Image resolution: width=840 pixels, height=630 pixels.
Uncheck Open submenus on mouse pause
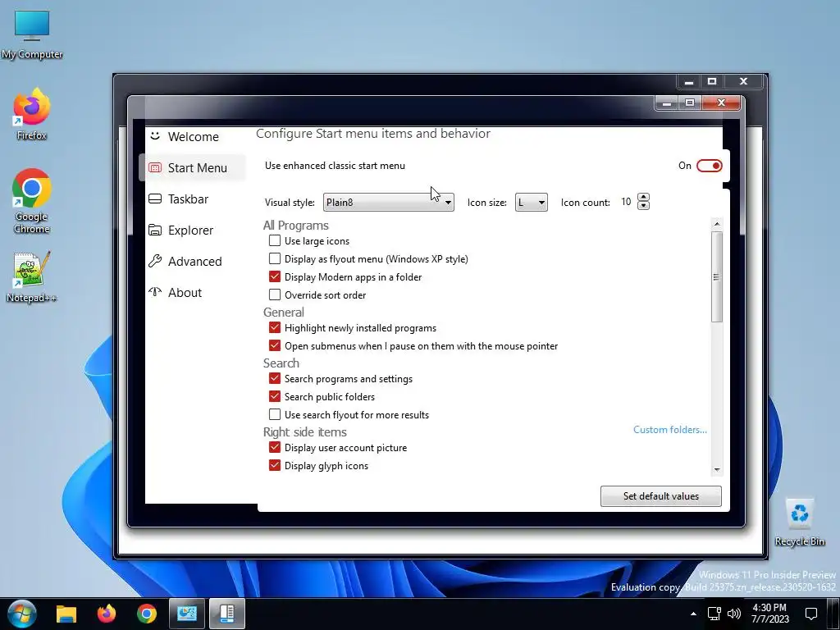tap(274, 345)
